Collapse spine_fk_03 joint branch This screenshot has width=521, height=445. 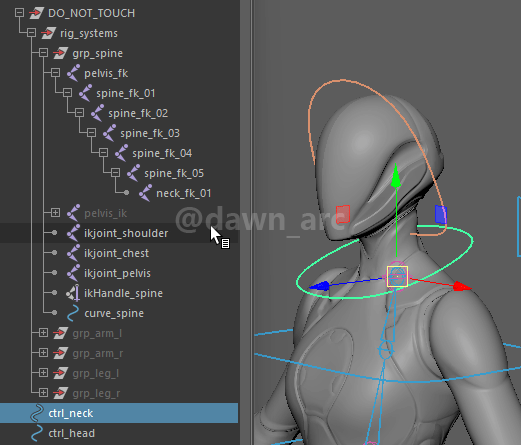click(x=91, y=133)
